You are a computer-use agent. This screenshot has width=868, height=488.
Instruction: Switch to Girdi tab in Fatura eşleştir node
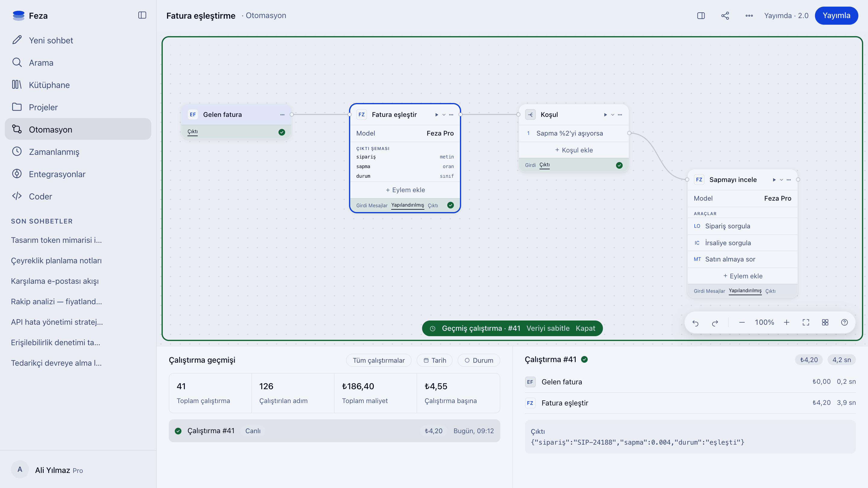pyautogui.click(x=362, y=205)
